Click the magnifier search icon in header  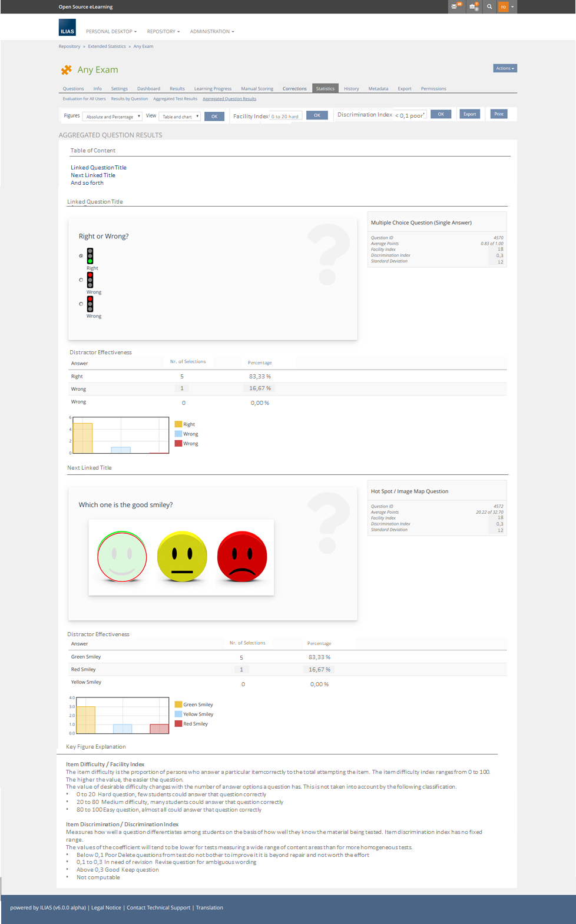click(489, 6)
